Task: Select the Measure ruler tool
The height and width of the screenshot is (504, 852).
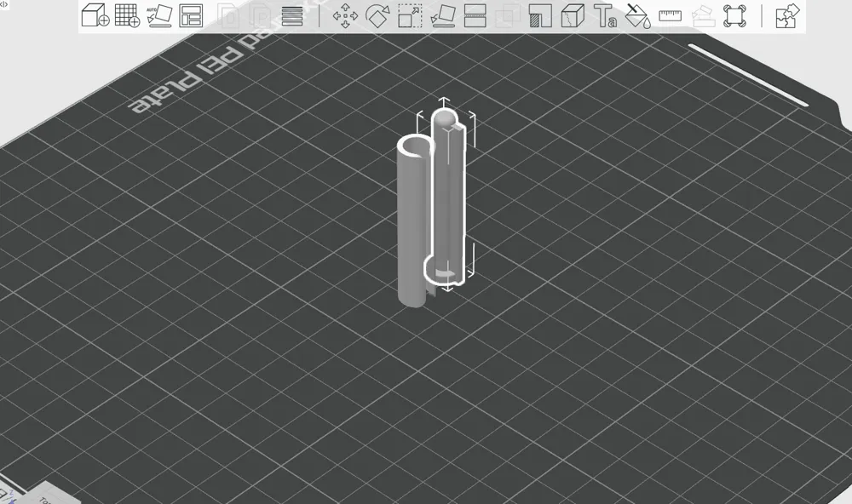Action: tap(670, 15)
